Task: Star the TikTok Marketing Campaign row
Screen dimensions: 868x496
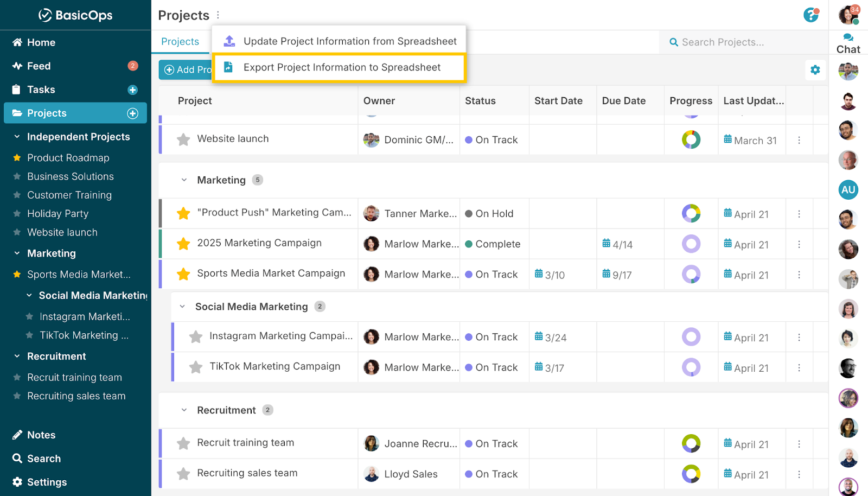Action: point(196,367)
